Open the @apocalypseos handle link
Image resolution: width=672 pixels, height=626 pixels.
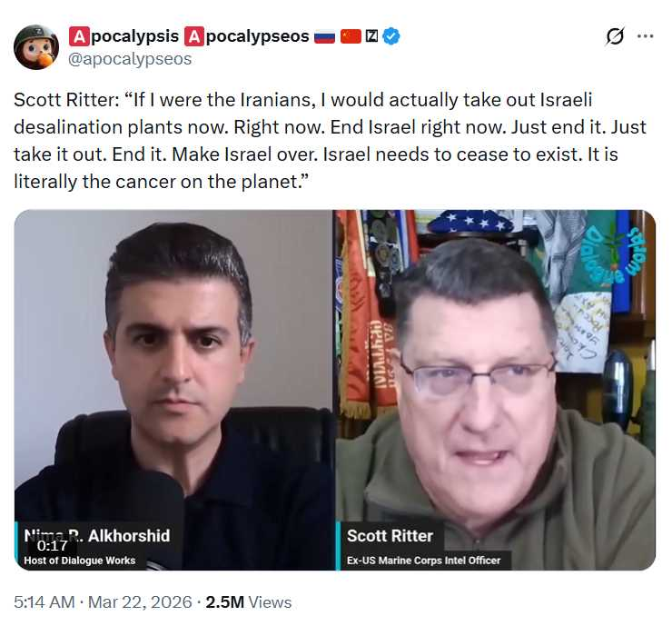[x=130, y=59]
